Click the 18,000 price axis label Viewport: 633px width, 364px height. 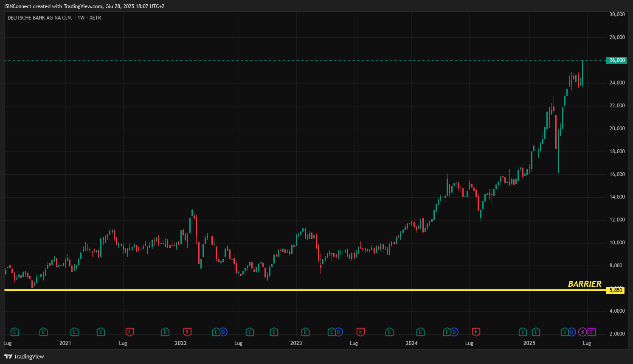pyautogui.click(x=617, y=151)
